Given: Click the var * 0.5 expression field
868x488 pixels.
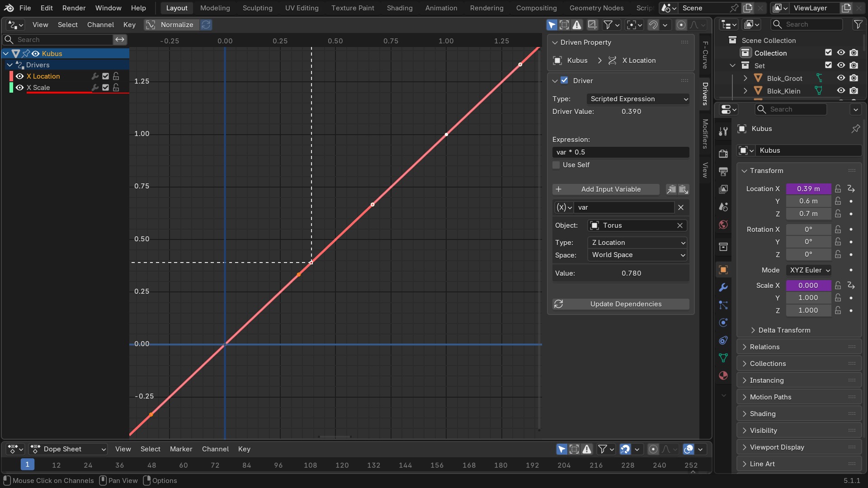Looking at the screenshot, I should pyautogui.click(x=621, y=152).
